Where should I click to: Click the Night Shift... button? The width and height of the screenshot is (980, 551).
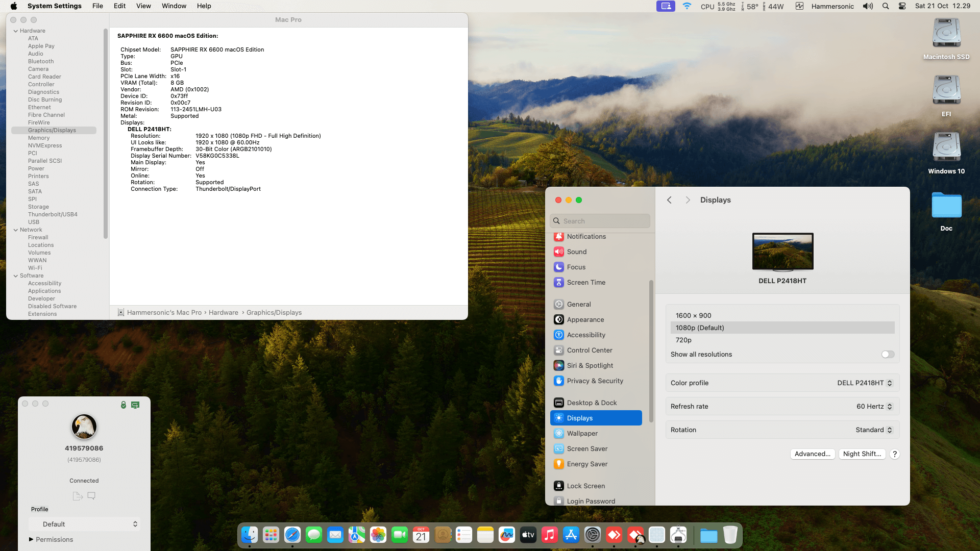tap(862, 454)
